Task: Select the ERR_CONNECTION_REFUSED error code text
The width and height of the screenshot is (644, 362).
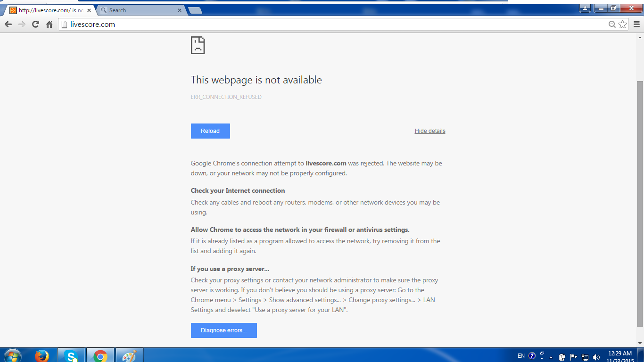Action: coord(226,97)
